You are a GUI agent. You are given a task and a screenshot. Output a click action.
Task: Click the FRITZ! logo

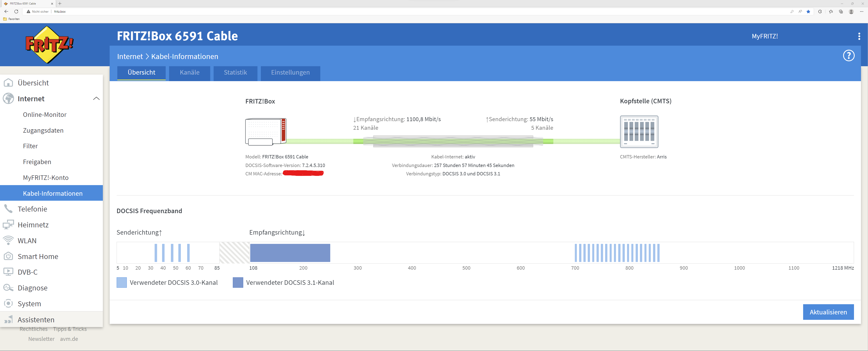tap(49, 45)
